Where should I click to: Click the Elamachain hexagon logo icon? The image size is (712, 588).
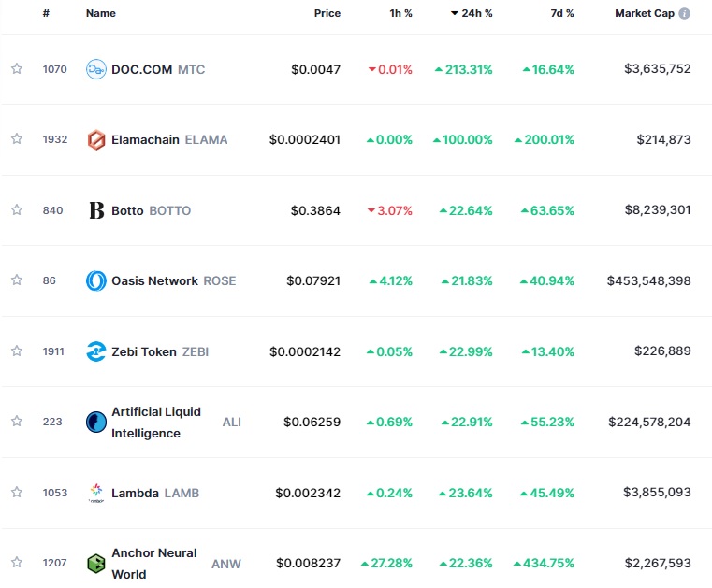pyautogui.click(x=96, y=140)
